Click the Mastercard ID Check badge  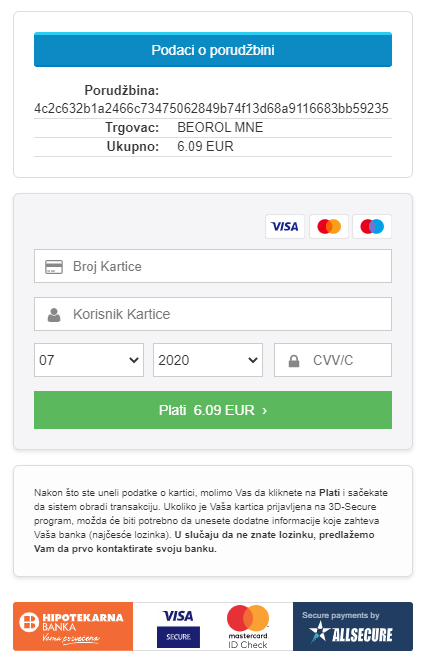click(248, 627)
